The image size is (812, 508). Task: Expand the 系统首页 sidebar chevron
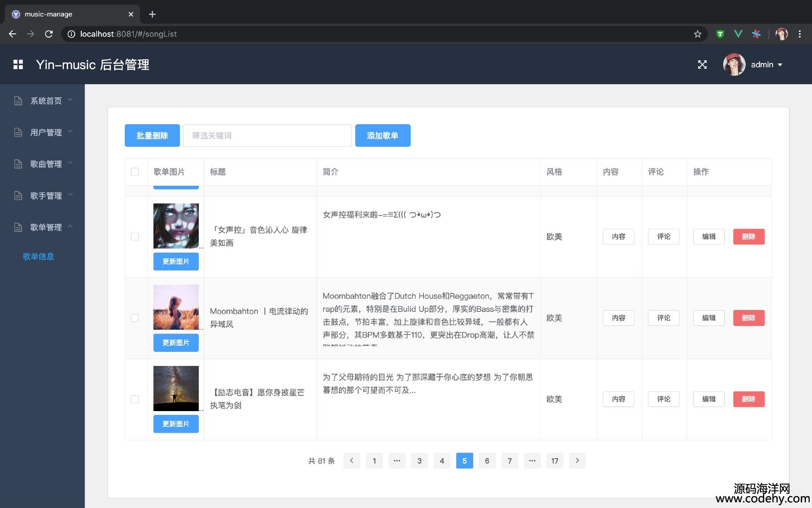pyautogui.click(x=70, y=99)
